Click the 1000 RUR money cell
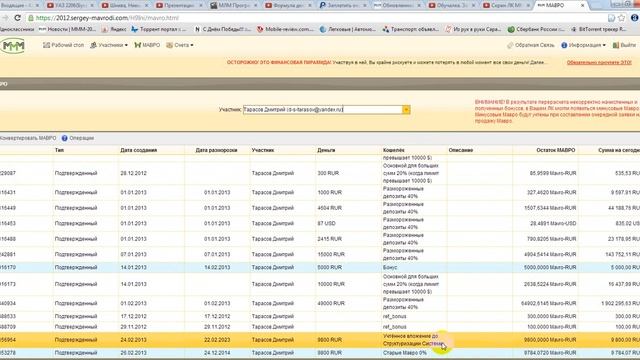The image size is (640, 360). pos(329,193)
